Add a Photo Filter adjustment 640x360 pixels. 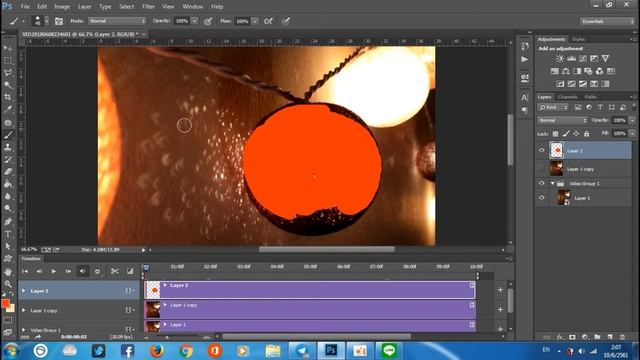point(588,71)
